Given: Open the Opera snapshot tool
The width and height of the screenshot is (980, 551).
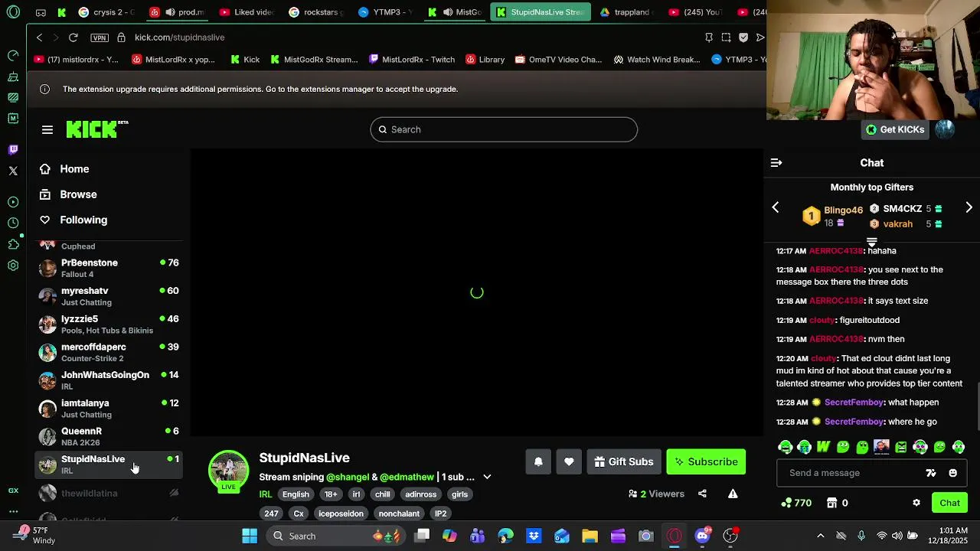Looking at the screenshot, I should pos(726,37).
